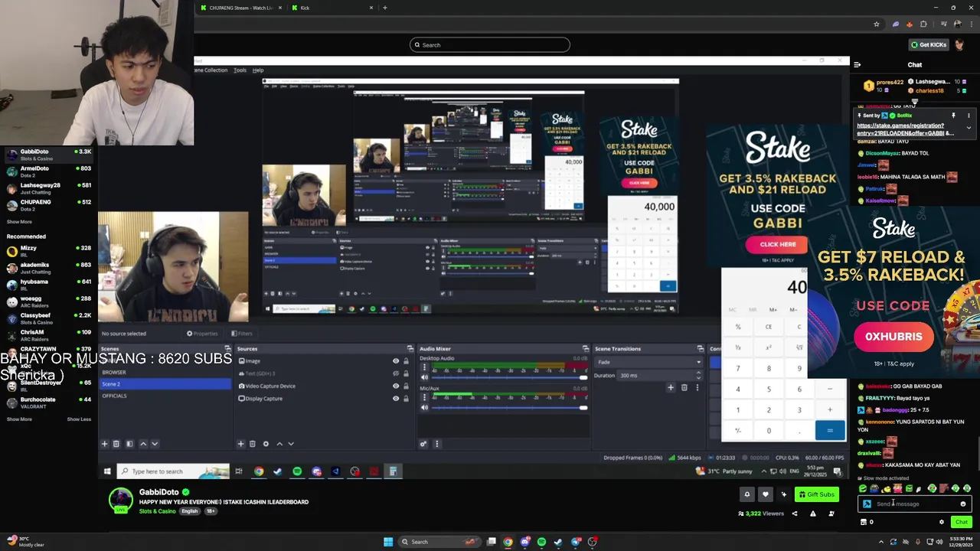The height and width of the screenshot is (551, 980).
Task: Open source properties gear in Sources toolbar
Action: [x=266, y=444]
